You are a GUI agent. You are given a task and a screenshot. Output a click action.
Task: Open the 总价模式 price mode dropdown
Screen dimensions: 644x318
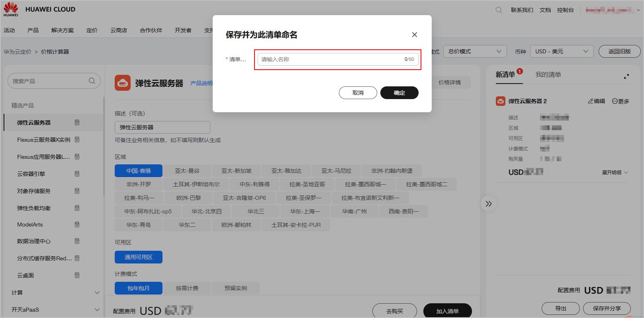pyautogui.click(x=475, y=51)
